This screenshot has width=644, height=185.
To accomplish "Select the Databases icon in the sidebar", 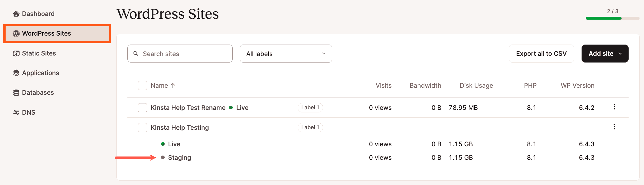I will tap(16, 92).
